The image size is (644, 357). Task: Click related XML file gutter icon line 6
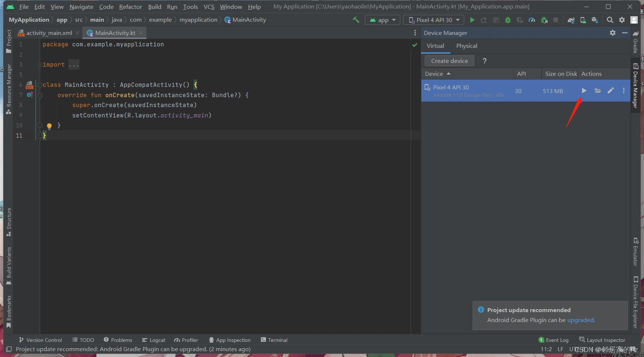point(29,85)
